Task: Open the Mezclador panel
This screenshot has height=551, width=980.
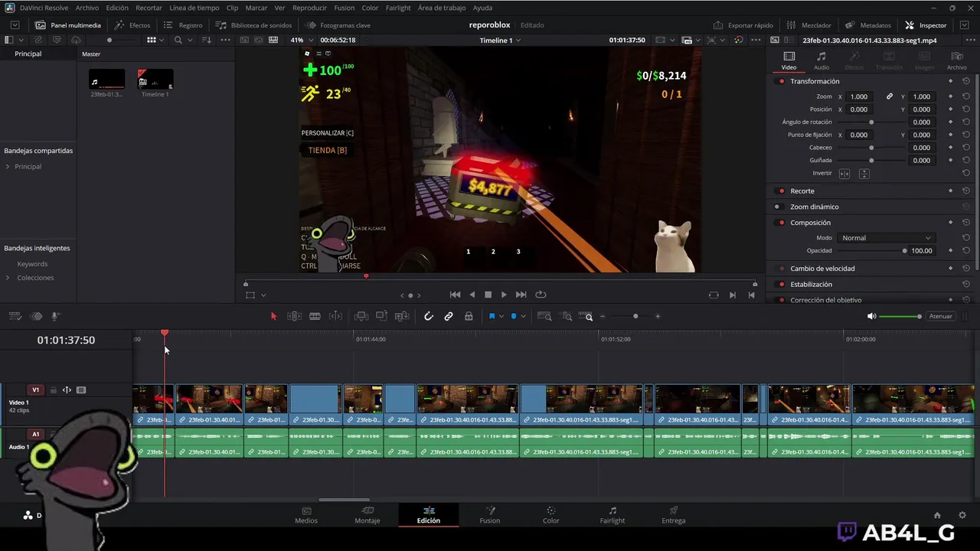Action: click(809, 25)
